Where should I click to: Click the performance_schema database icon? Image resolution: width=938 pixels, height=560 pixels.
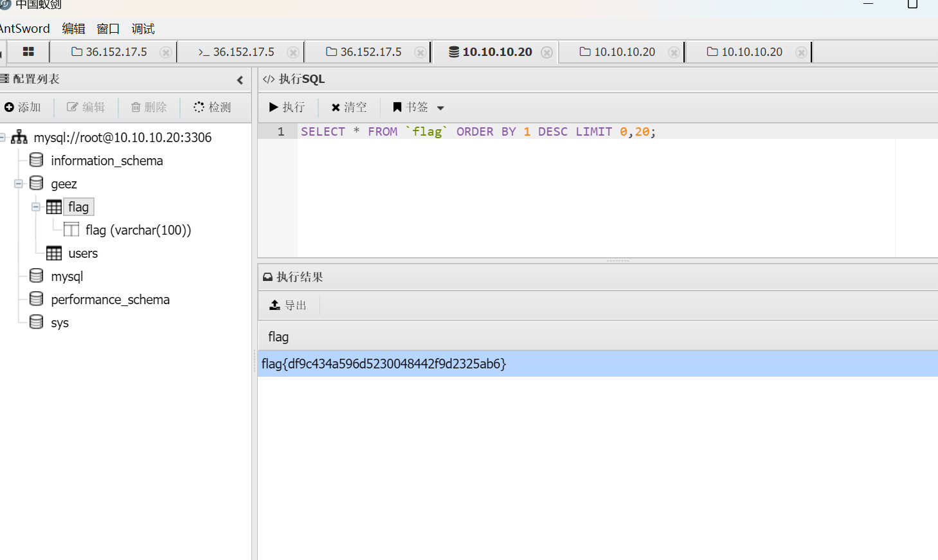point(37,299)
